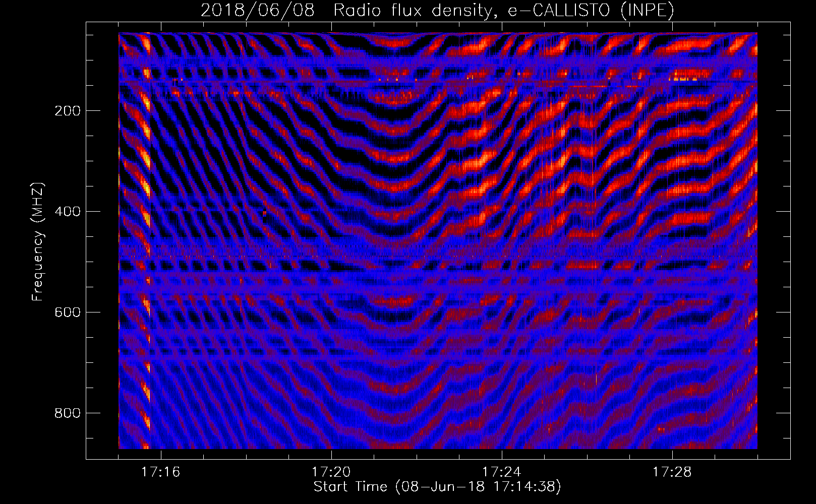
Task: Click the 17:20 time tick label
Action: click(331, 472)
